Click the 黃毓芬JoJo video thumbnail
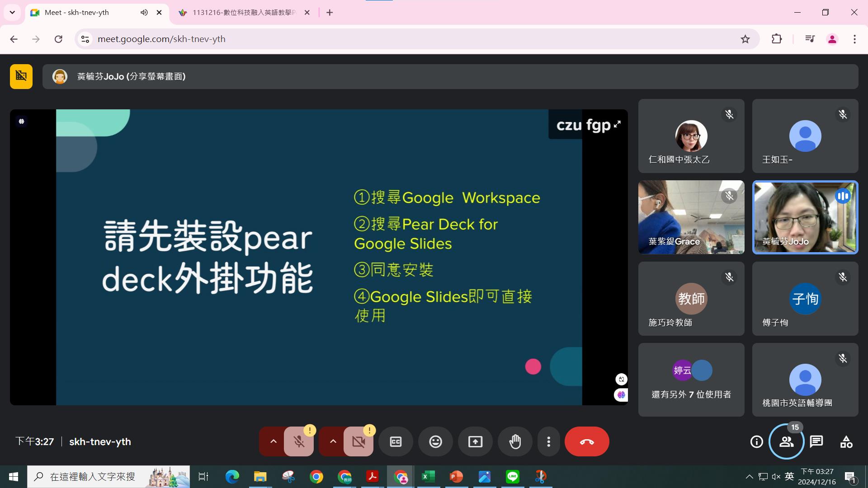The width and height of the screenshot is (868, 488). [x=805, y=217]
